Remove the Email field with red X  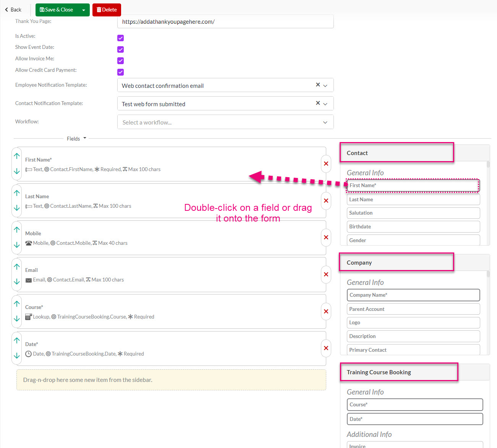point(326,274)
